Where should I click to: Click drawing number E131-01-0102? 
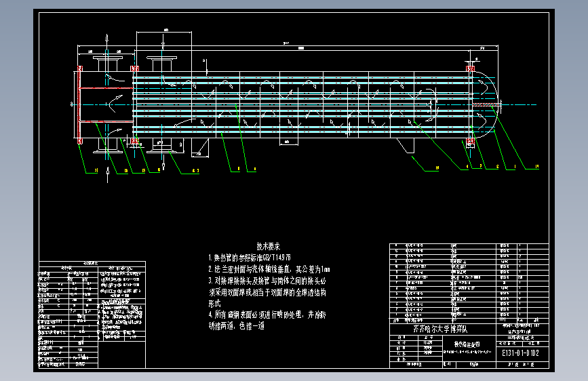(x=520, y=353)
